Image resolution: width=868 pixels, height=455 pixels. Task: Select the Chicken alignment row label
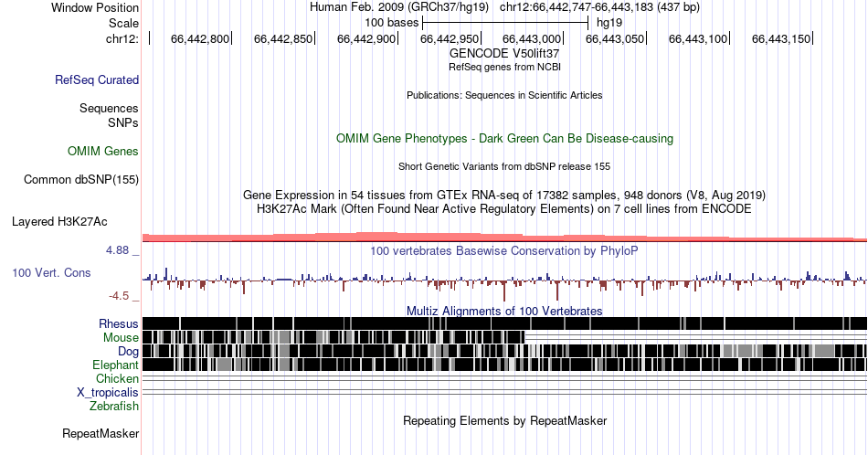117,378
